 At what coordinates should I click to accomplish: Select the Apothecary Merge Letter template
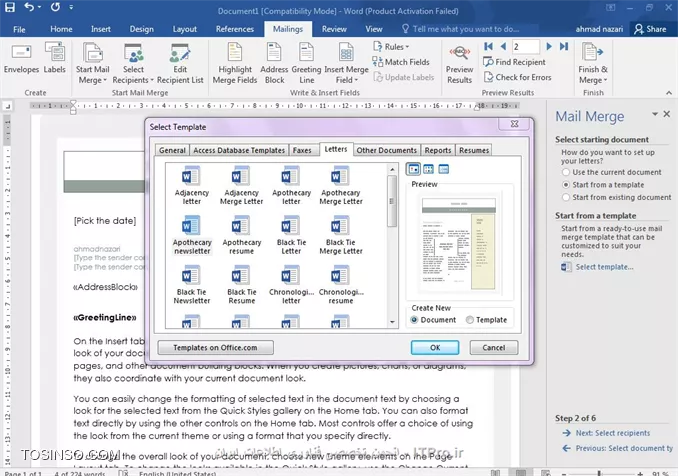click(341, 186)
